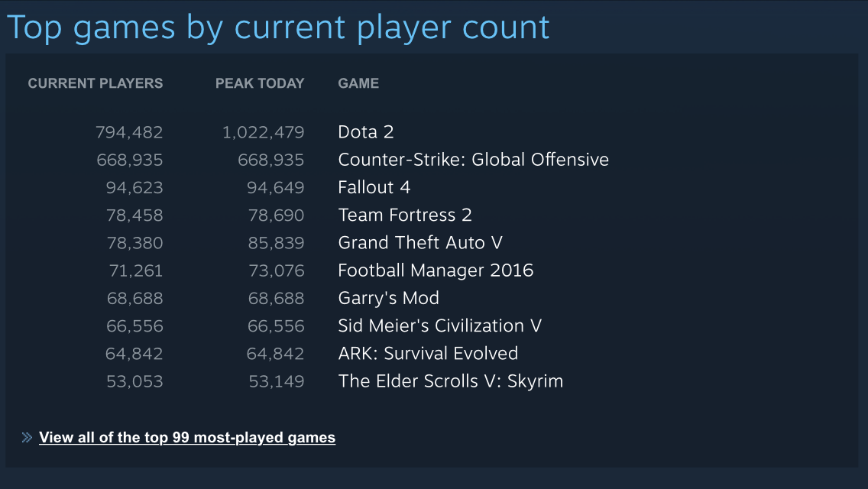Click Skyrim current players value 53,053
The height and width of the screenshot is (489, 868).
click(134, 381)
